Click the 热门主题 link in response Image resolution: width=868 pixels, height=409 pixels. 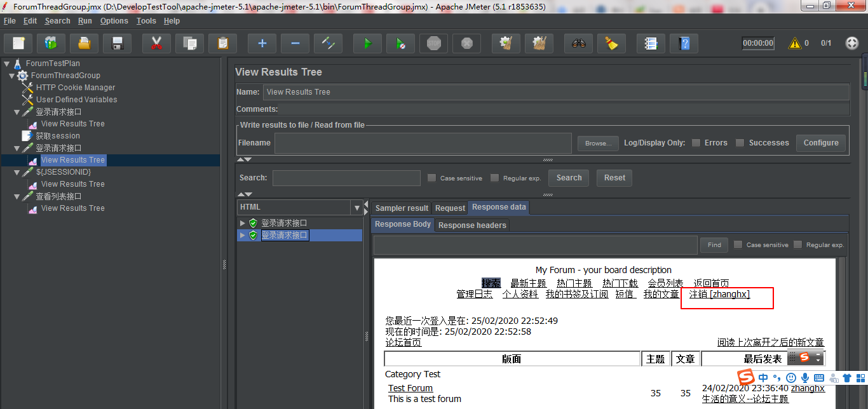click(574, 283)
